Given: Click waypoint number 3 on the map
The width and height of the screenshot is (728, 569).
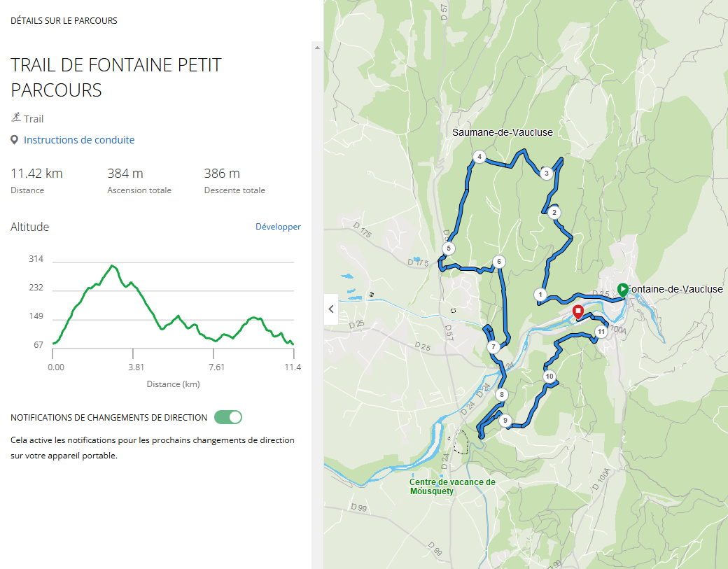Looking at the screenshot, I should [547, 173].
